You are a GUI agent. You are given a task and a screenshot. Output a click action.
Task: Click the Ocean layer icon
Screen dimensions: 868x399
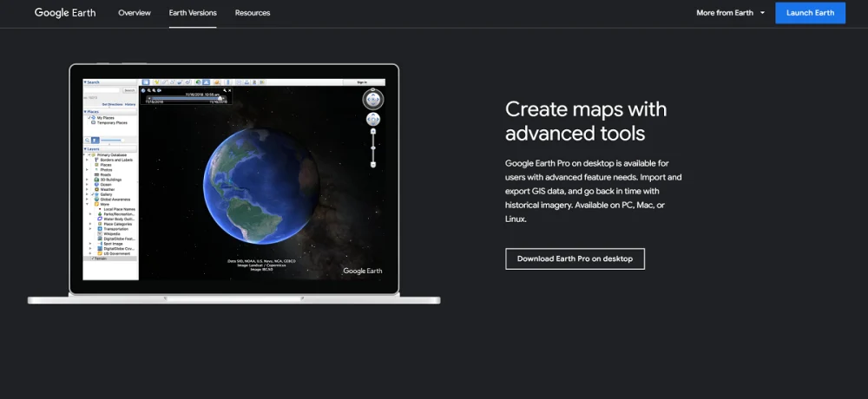tap(96, 184)
